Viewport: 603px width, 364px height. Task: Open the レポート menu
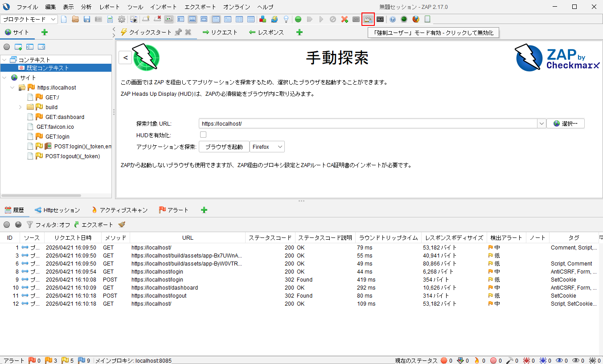click(x=110, y=7)
